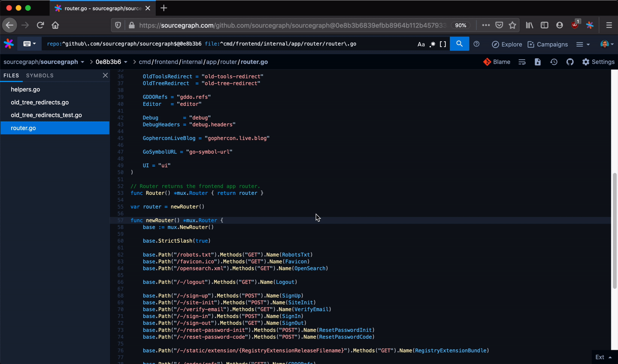This screenshot has height=364, width=618.
Task: View the raw file using the document icon
Action: [x=538, y=62]
